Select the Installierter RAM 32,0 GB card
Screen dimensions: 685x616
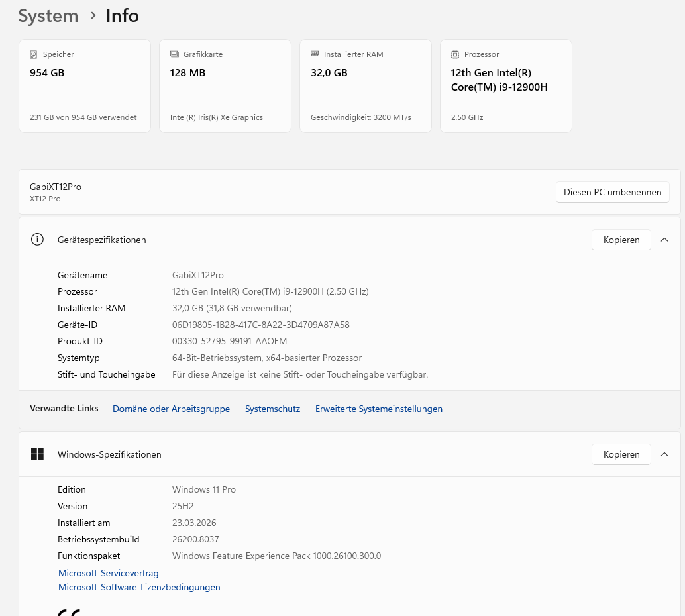click(366, 86)
